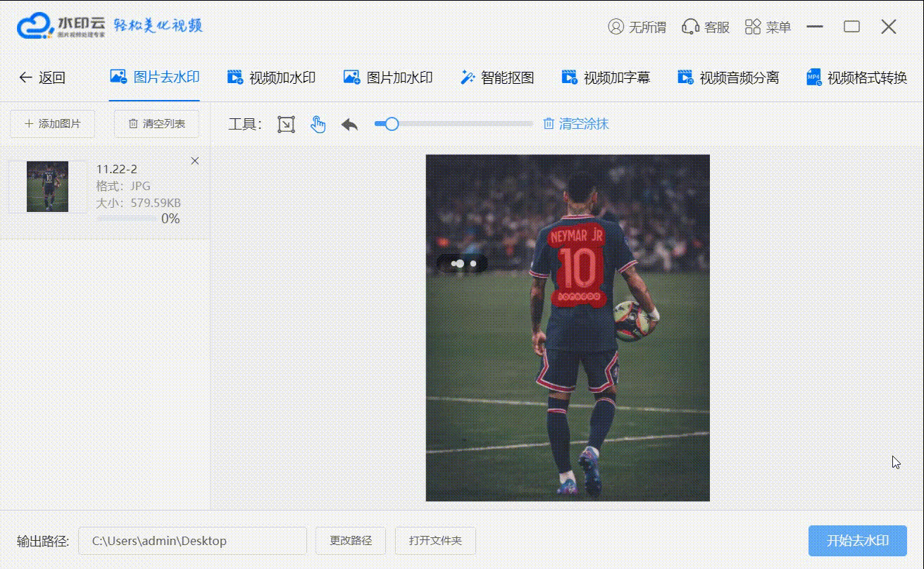924x569 pixels.
Task: Click the 添加图片 button
Action: click(53, 124)
